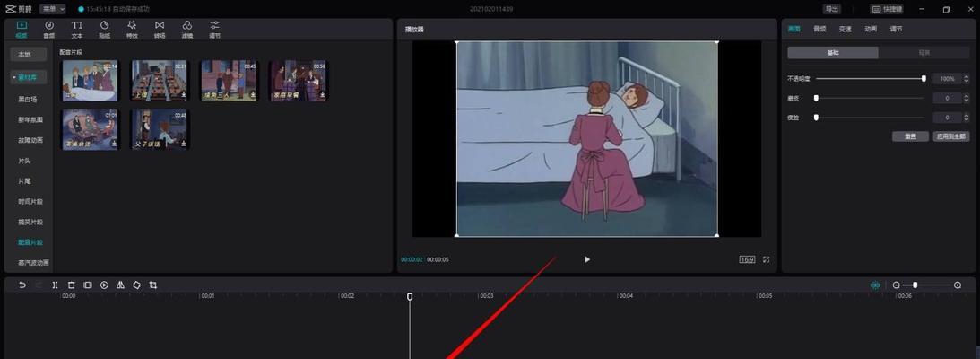
Task: Open the 调节 (adjust) tab in top toolbar
Action: click(x=214, y=29)
